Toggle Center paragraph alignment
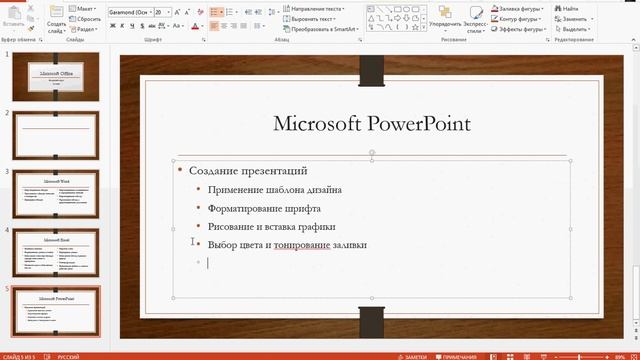This screenshot has width=640, height=360. point(224,26)
